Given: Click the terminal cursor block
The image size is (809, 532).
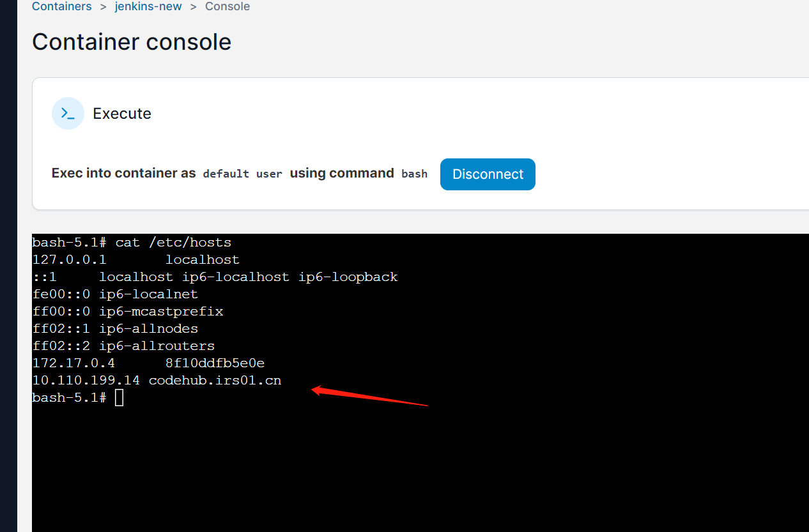Looking at the screenshot, I should click(119, 398).
